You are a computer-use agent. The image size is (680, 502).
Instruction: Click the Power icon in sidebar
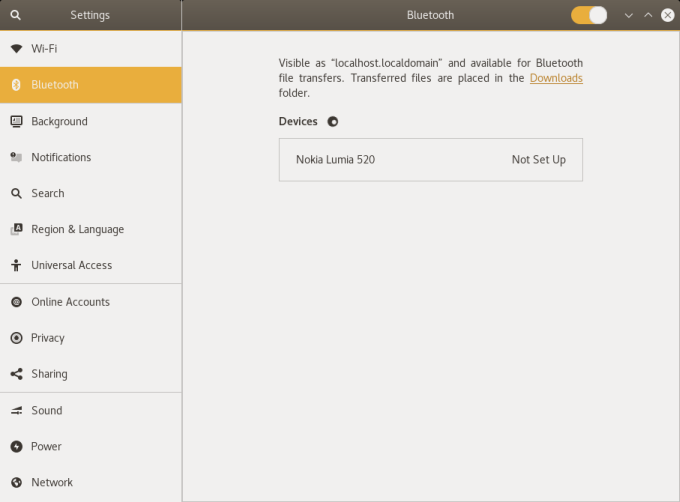point(16,446)
